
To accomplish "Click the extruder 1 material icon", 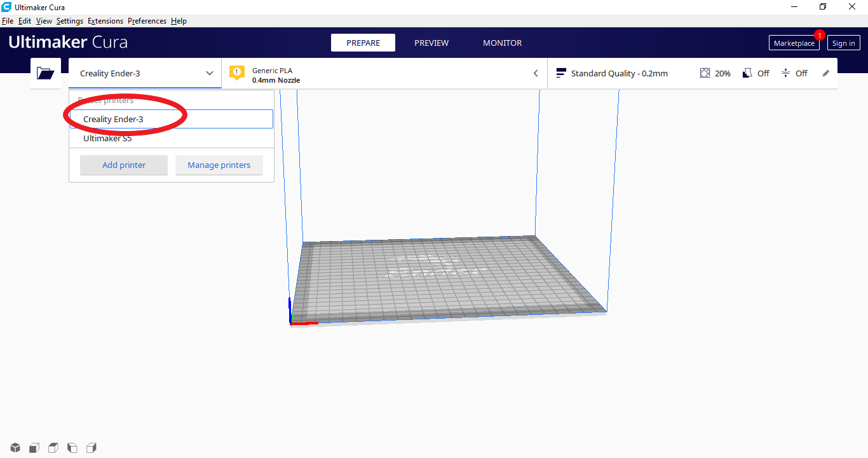I will click(x=237, y=73).
